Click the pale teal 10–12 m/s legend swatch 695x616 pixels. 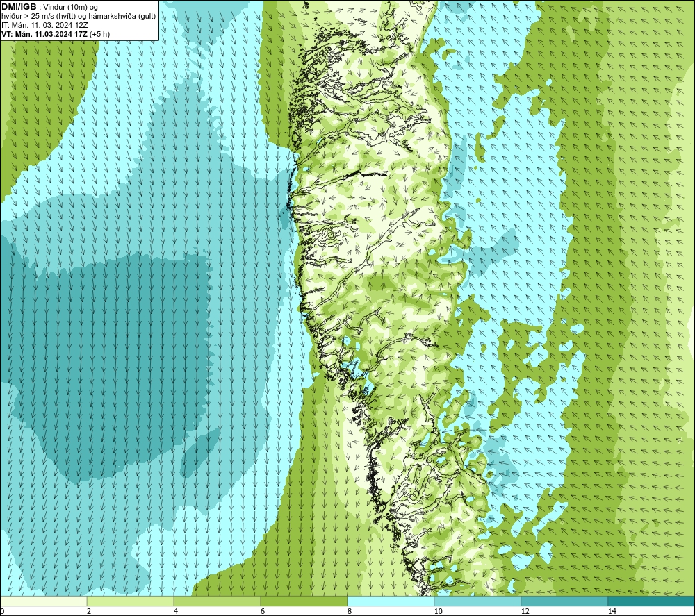coord(478,601)
